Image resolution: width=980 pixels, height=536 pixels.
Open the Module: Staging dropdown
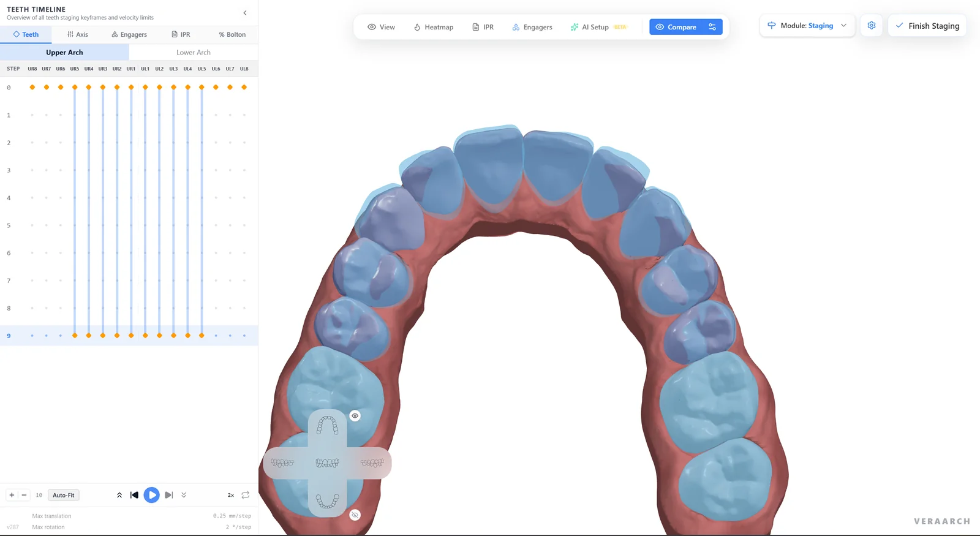click(x=807, y=26)
